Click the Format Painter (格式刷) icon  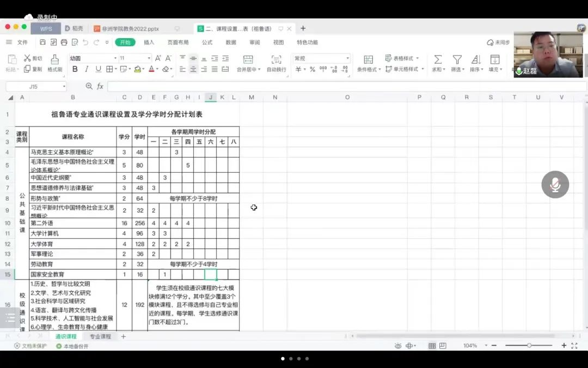point(54,59)
